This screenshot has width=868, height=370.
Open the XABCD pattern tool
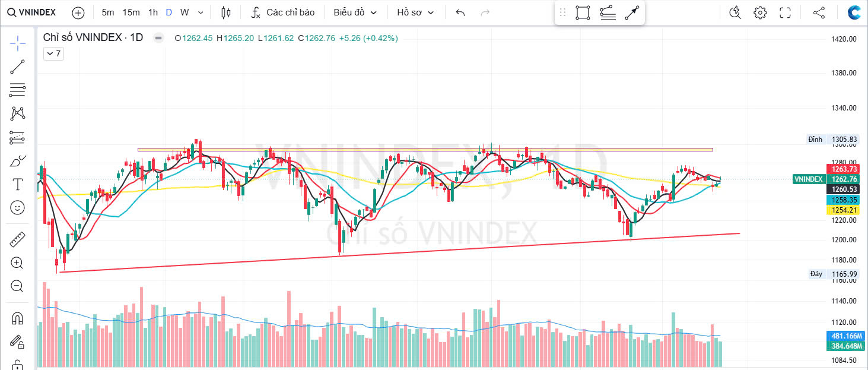tap(18, 113)
